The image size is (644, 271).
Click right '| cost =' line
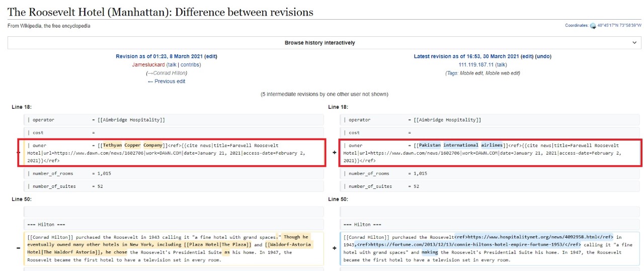[x=490, y=132]
